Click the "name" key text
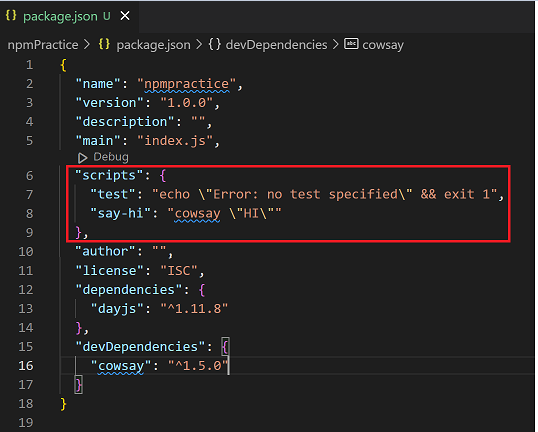Viewport: 538px width, 432px height. pos(98,84)
